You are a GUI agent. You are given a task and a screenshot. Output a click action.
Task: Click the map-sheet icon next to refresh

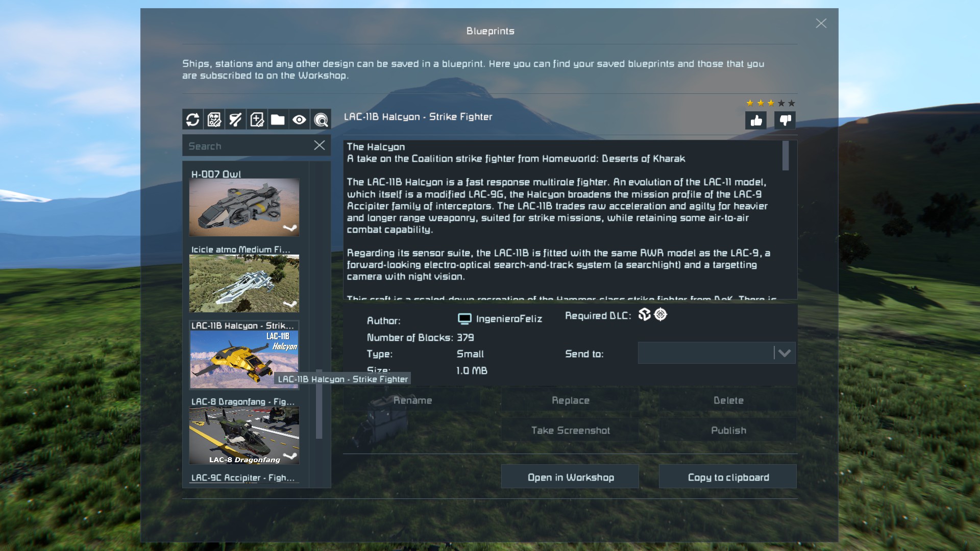click(214, 119)
